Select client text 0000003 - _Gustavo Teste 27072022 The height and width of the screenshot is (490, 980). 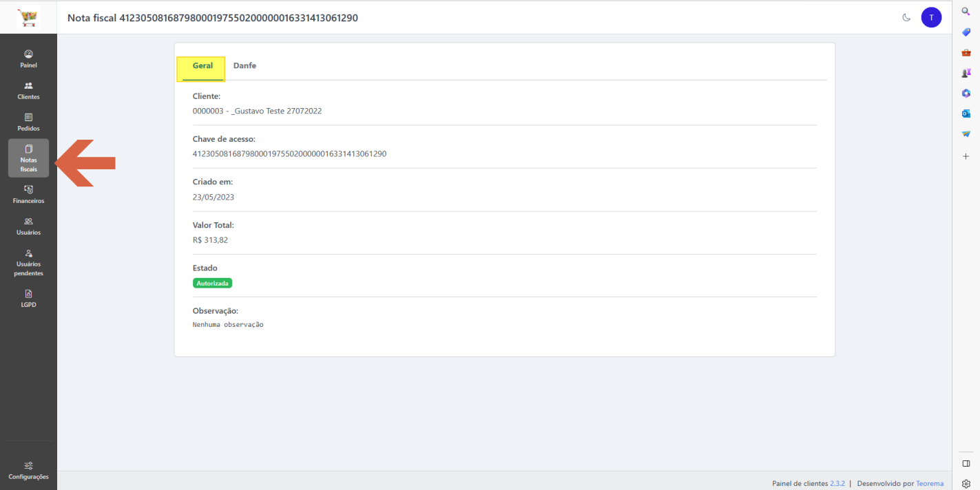(258, 111)
